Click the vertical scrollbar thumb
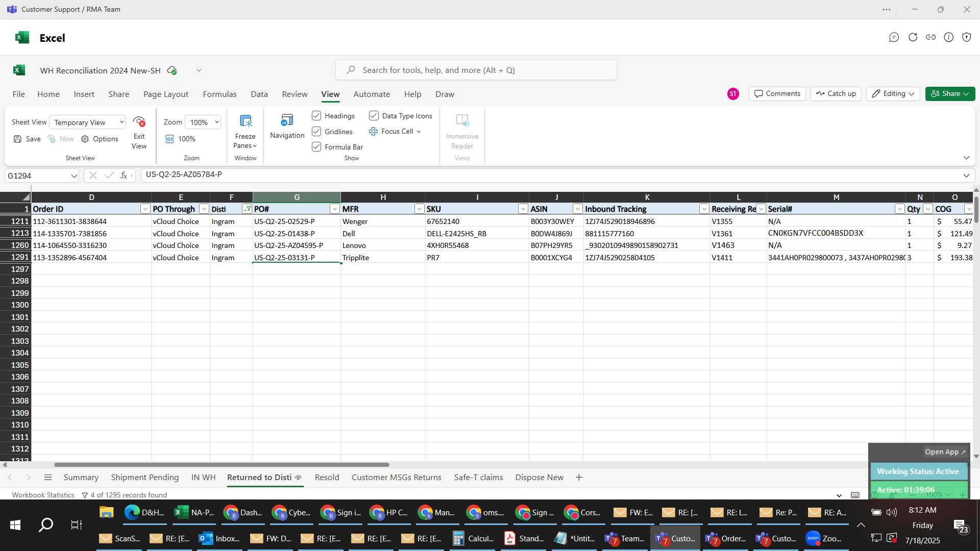Screen dimensions: 980x551 [976, 209]
